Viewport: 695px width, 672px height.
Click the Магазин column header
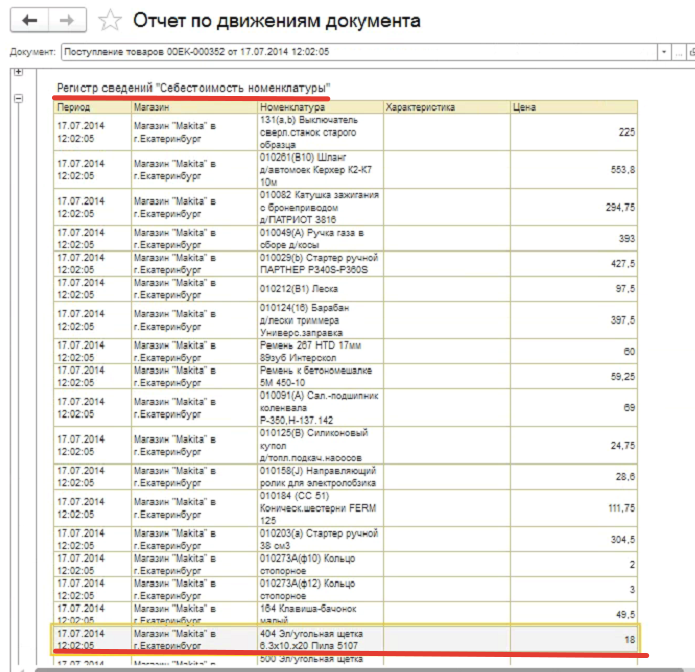point(193,107)
